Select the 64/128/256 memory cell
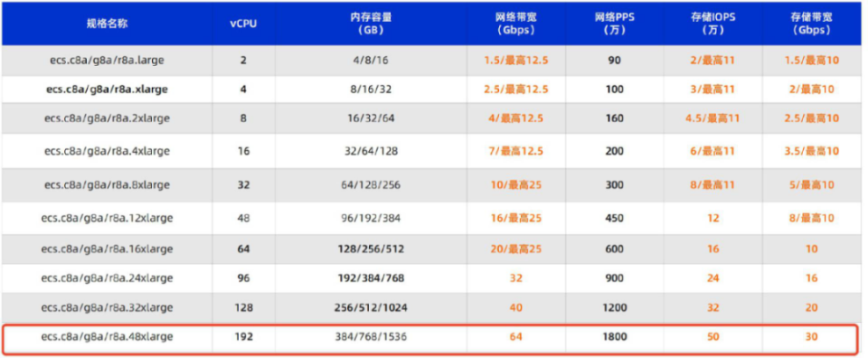868x358 pixels. pyautogui.click(x=371, y=184)
